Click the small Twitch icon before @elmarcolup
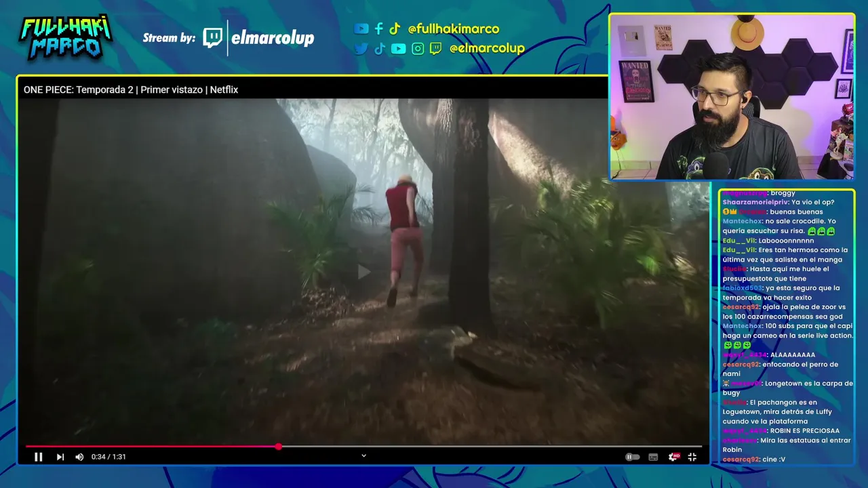The image size is (868, 488). 436,48
